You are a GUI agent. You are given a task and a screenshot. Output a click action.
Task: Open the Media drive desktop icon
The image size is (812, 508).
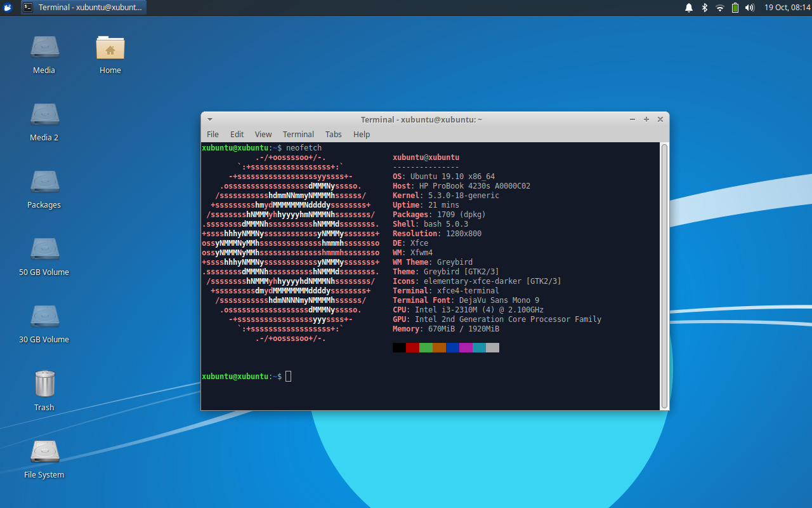44,48
